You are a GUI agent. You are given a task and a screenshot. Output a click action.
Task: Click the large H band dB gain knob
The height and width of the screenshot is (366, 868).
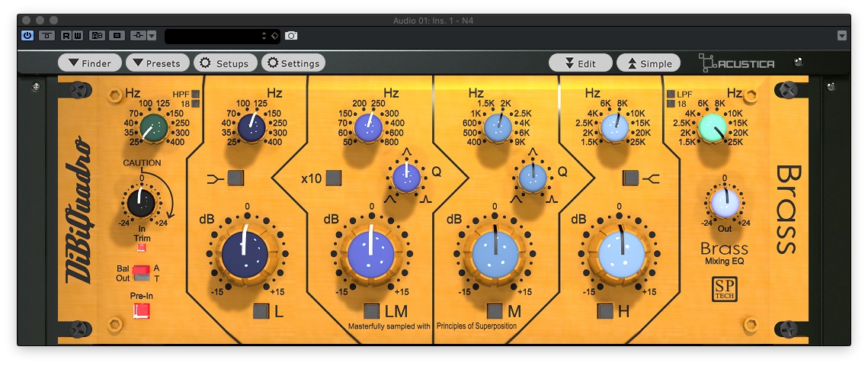622,255
